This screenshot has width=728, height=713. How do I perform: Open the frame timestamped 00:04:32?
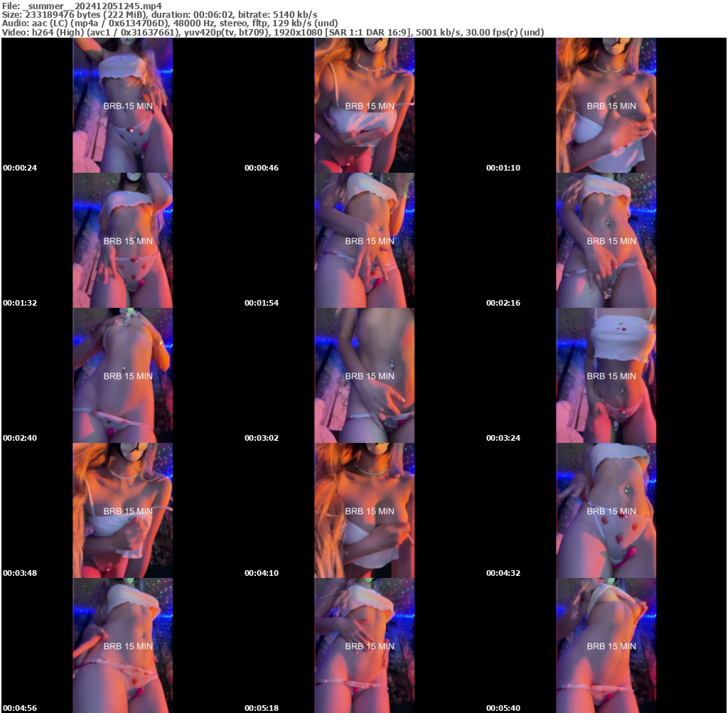point(606,510)
